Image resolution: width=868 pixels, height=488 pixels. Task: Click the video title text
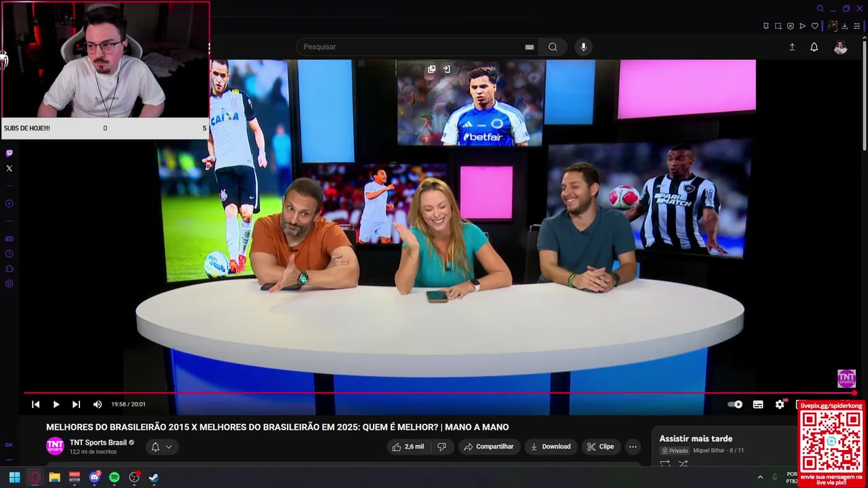277,427
